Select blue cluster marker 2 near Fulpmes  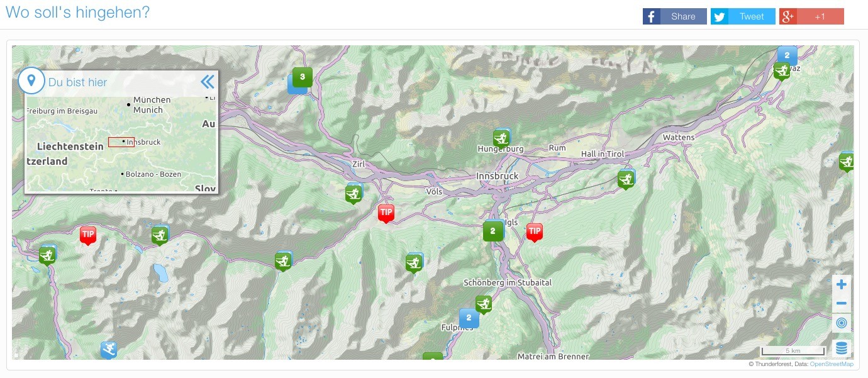click(469, 318)
